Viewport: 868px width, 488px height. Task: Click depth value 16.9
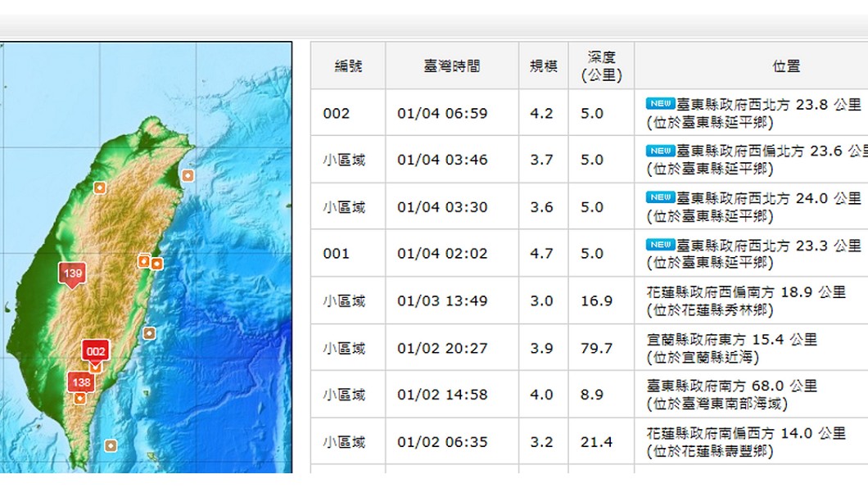pyautogui.click(x=597, y=301)
